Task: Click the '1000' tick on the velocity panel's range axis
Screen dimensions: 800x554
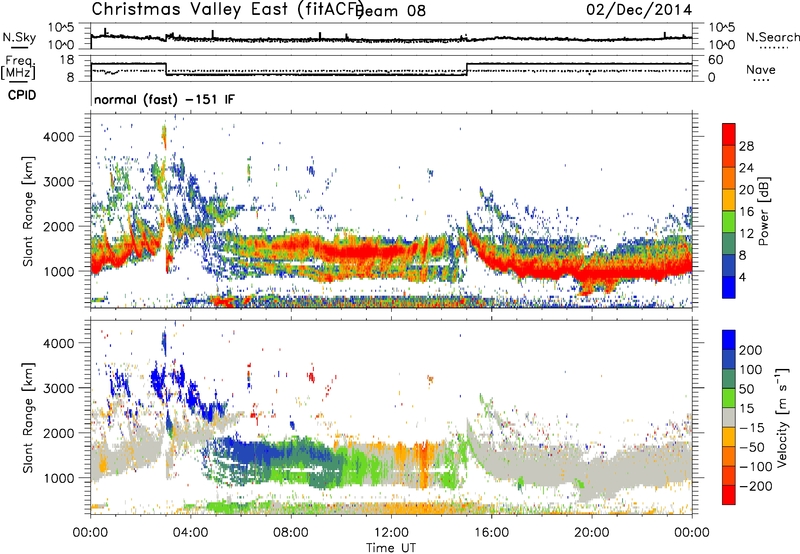Action: [x=58, y=478]
